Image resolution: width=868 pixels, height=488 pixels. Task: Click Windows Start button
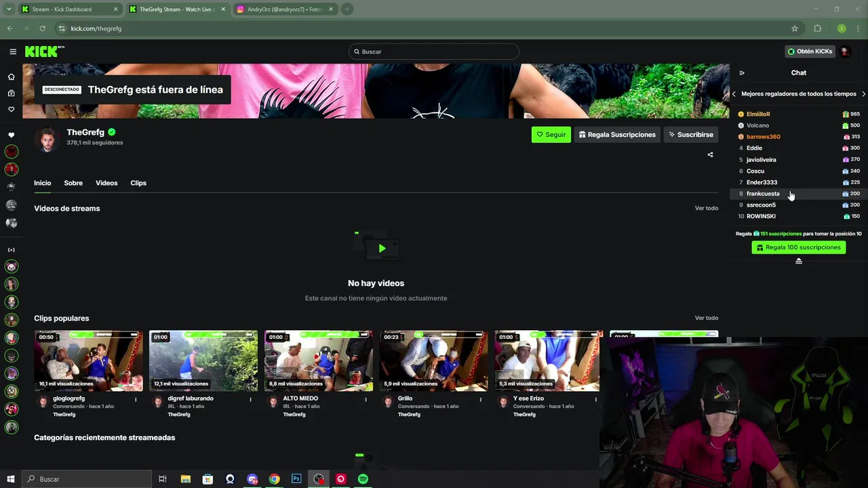11,479
